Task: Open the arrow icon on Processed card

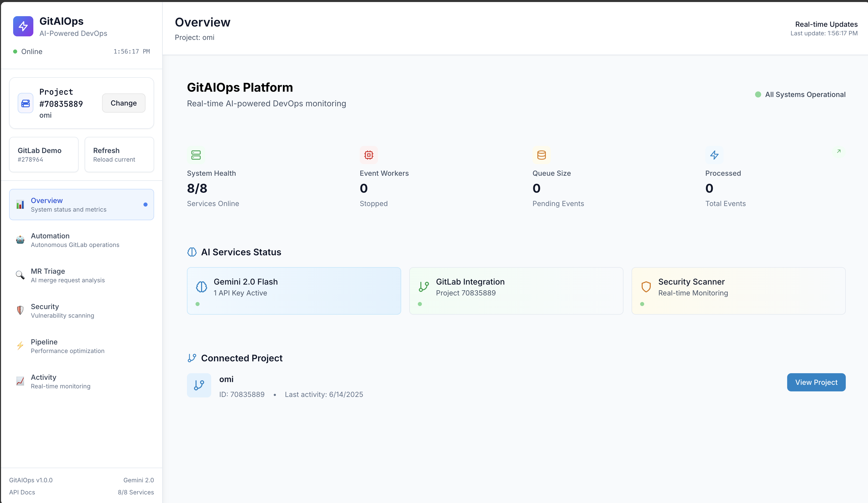Action: click(x=839, y=151)
